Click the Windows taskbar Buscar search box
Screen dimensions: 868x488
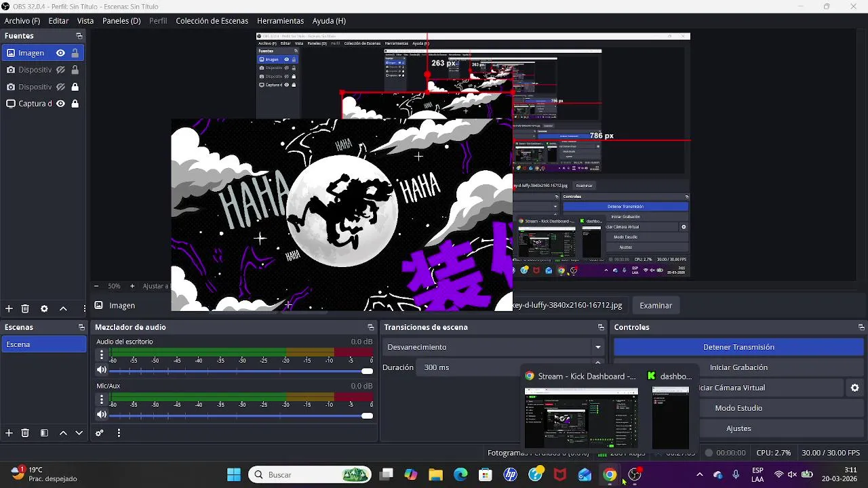(x=311, y=474)
